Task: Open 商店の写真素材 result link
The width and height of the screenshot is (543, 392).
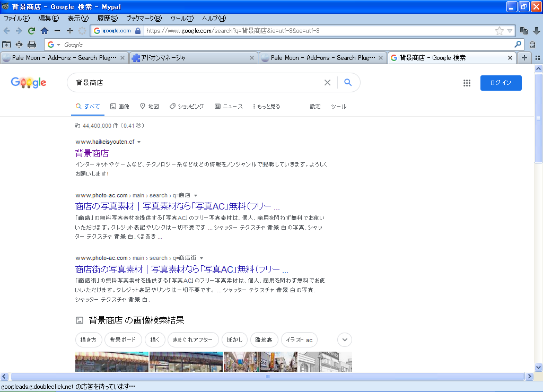Action: point(177,206)
